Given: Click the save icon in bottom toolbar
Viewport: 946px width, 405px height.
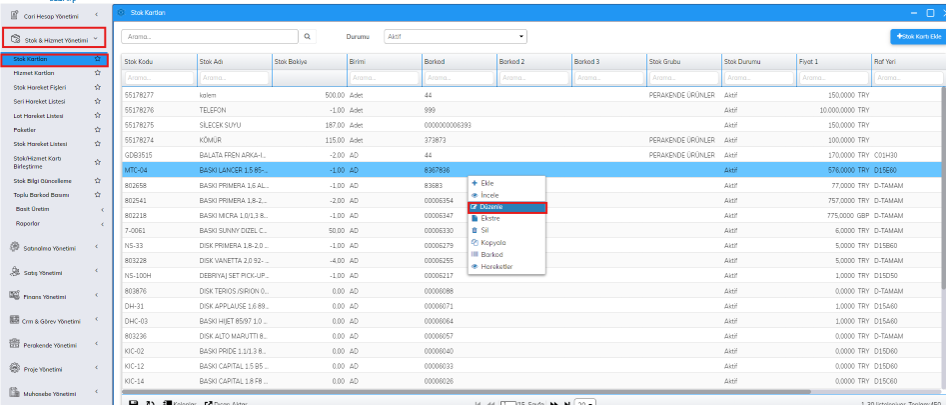Looking at the screenshot, I should pos(134,402).
